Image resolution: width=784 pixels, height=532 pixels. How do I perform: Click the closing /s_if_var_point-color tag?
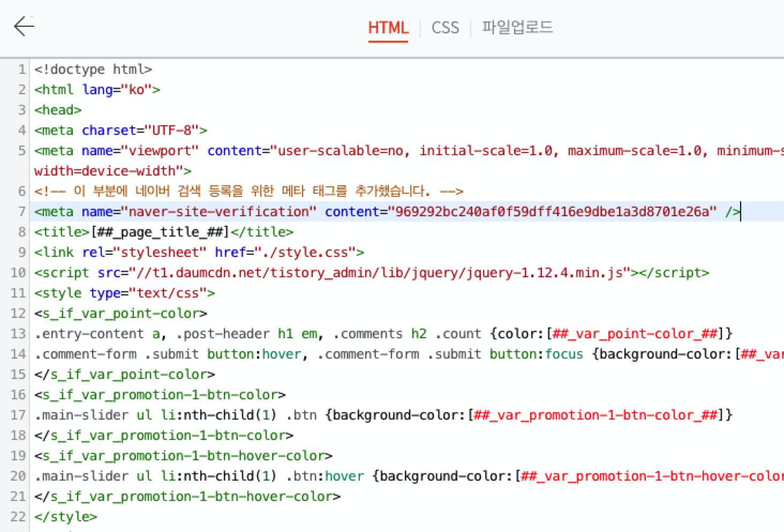click(125, 374)
